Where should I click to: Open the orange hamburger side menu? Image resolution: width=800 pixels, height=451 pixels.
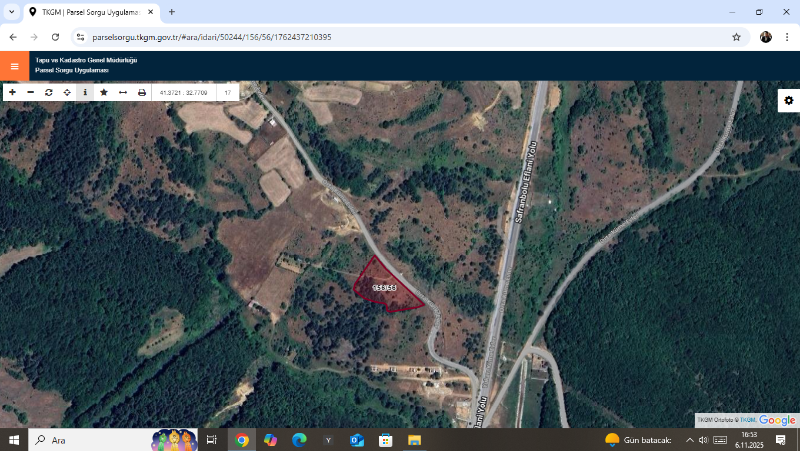pos(14,66)
